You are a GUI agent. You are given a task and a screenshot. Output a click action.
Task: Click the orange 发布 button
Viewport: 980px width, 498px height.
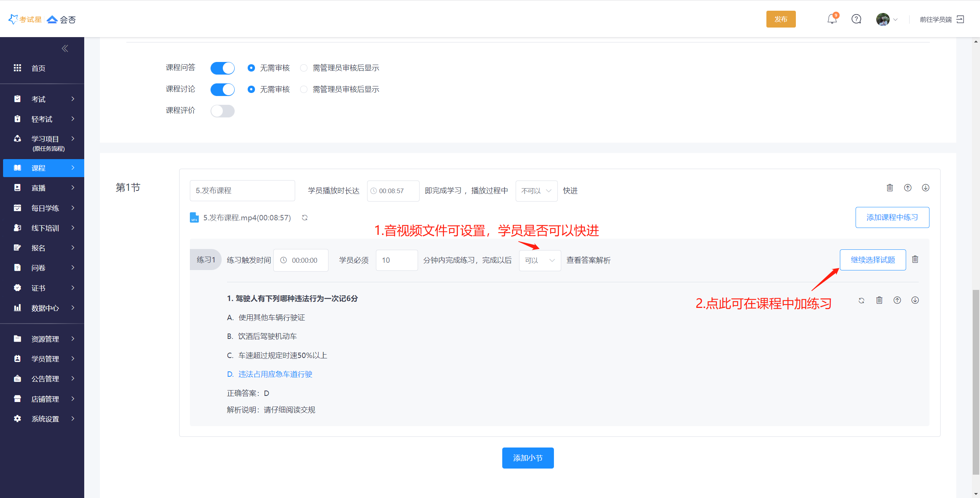[781, 19]
